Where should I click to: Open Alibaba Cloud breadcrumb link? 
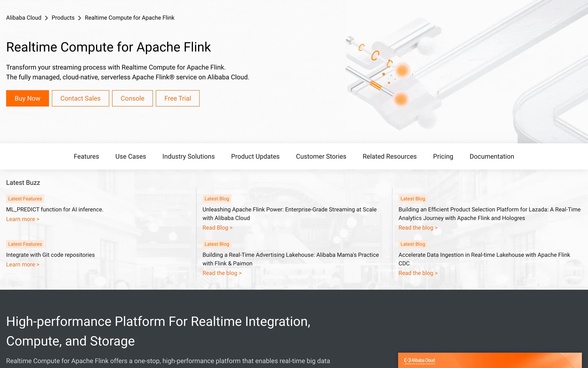[23, 18]
